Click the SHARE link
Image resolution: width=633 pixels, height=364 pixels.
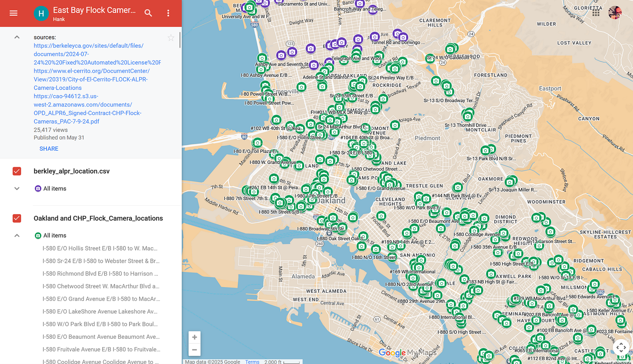tap(49, 149)
